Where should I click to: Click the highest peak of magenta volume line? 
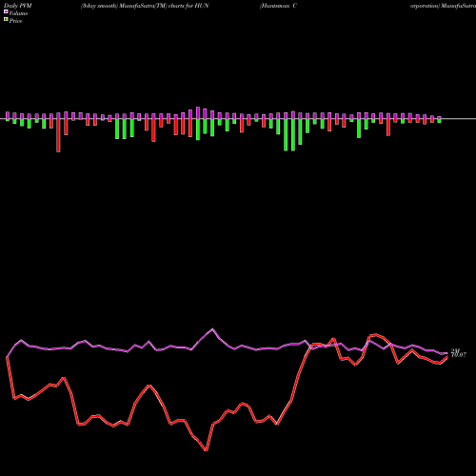coord(212,329)
